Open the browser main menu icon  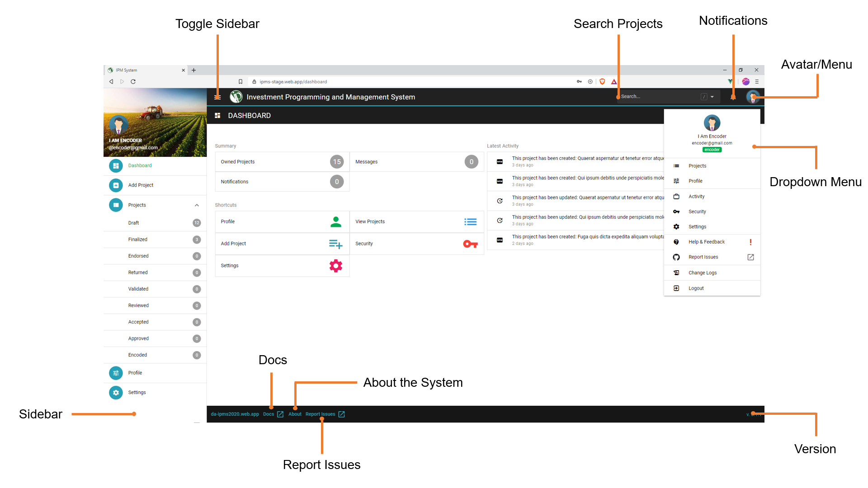(756, 82)
